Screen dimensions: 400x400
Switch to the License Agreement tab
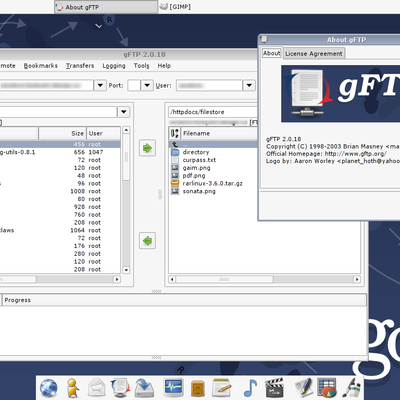pos(314,53)
